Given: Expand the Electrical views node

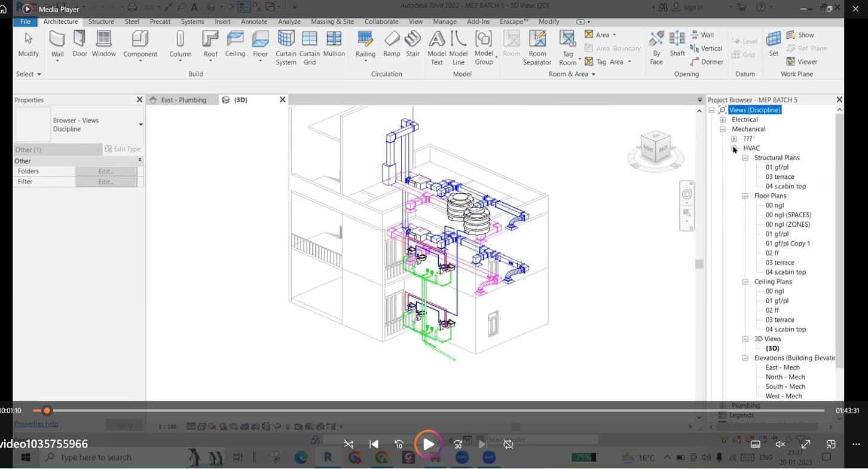Looking at the screenshot, I should point(723,120).
